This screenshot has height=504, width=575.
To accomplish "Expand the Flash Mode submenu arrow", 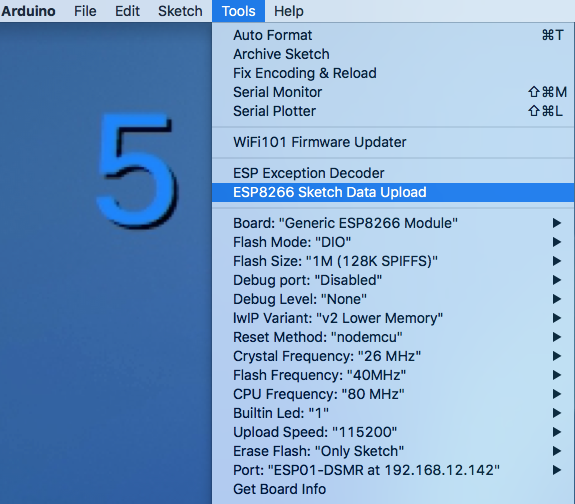I will click(557, 242).
